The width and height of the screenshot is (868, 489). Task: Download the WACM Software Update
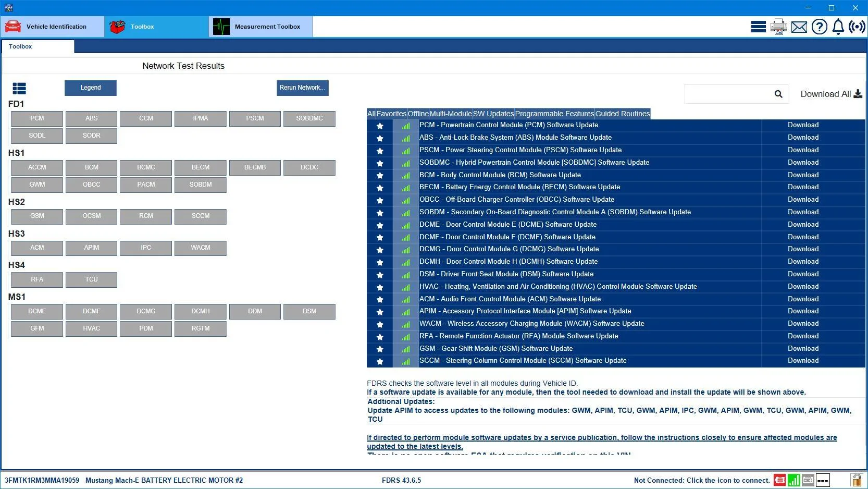point(803,324)
